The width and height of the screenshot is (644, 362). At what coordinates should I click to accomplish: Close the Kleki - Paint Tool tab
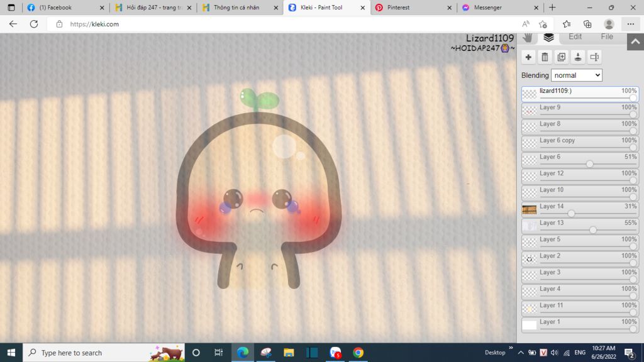click(363, 8)
